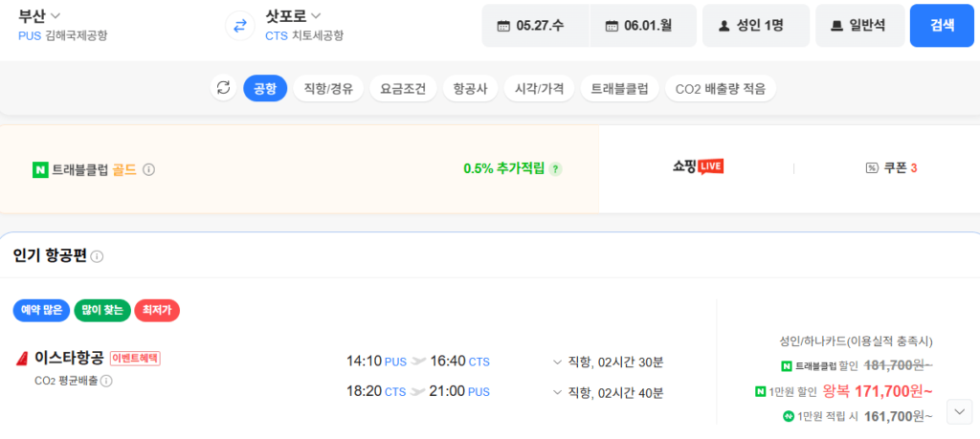This screenshot has height=439, width=980.
Task: Toggle the 공항 filter chip
Action: [x=265, y=89]
